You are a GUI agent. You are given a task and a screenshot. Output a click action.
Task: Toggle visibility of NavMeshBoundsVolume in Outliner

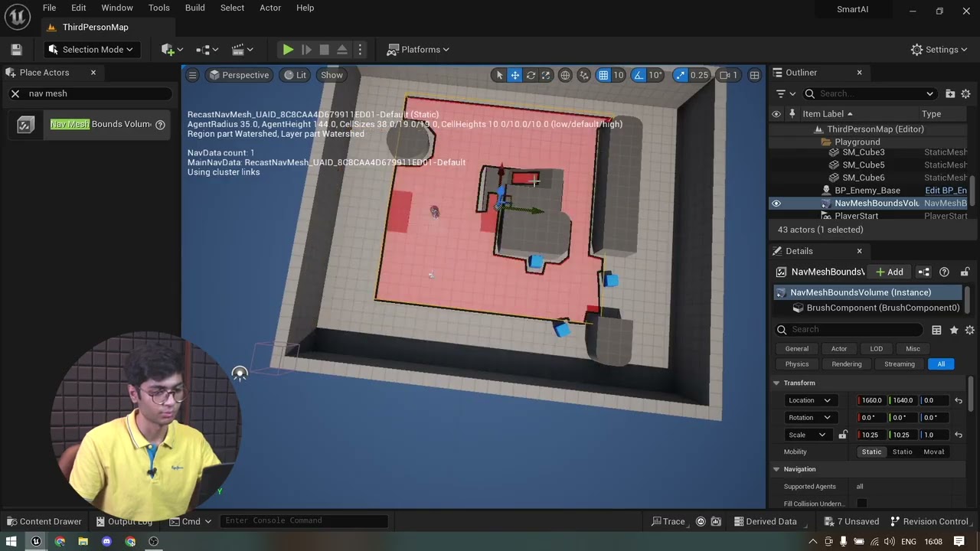776,204
